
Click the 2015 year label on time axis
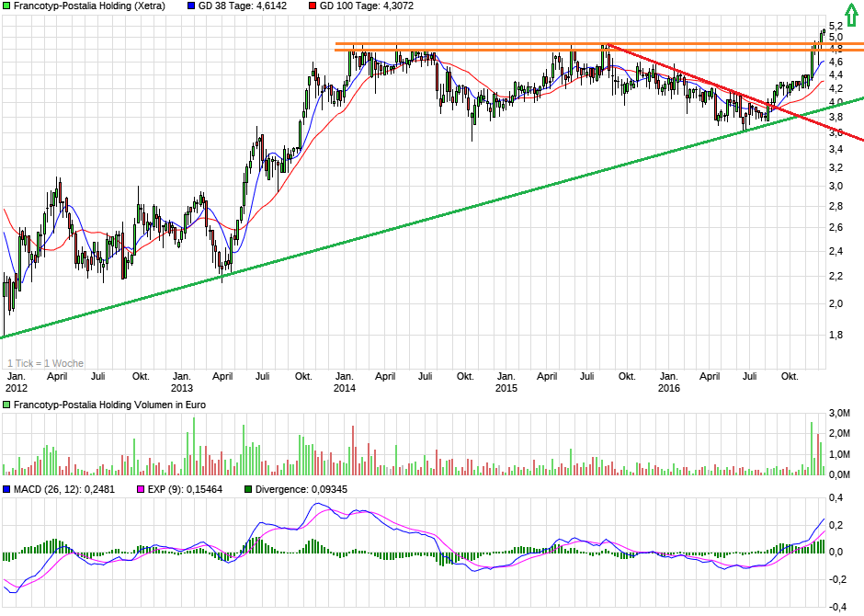pyautogui.click(x=506, y=388)
